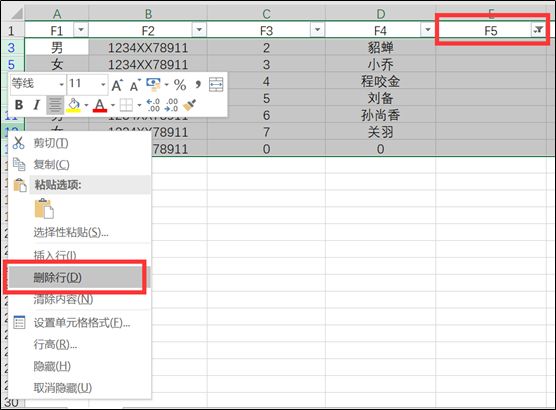
Task: Select row 3 header
Action: coord(12,47)
